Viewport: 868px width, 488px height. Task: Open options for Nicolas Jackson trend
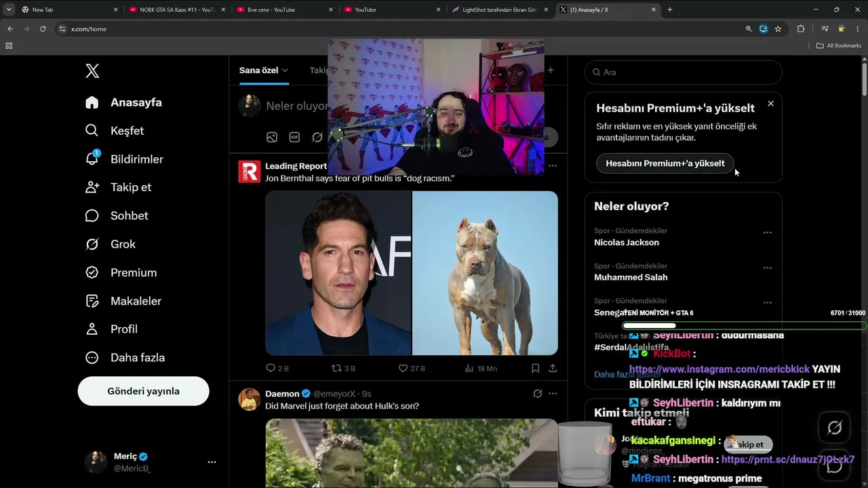pyautogui.click(x=767, y=232)
